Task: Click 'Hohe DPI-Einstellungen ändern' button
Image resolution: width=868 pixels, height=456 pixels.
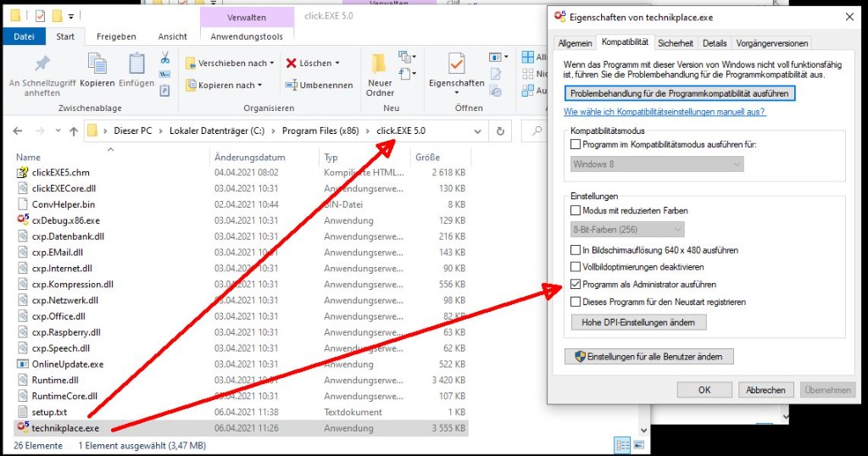Action: (638, 322)
